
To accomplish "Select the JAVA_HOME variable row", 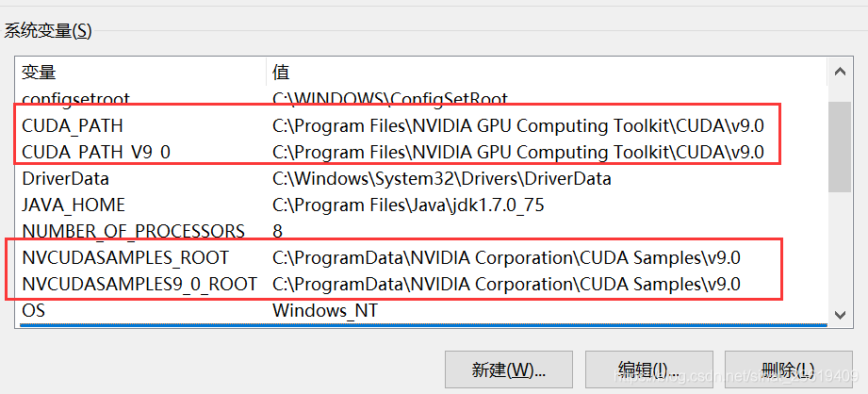I will (x=74, y=205).
